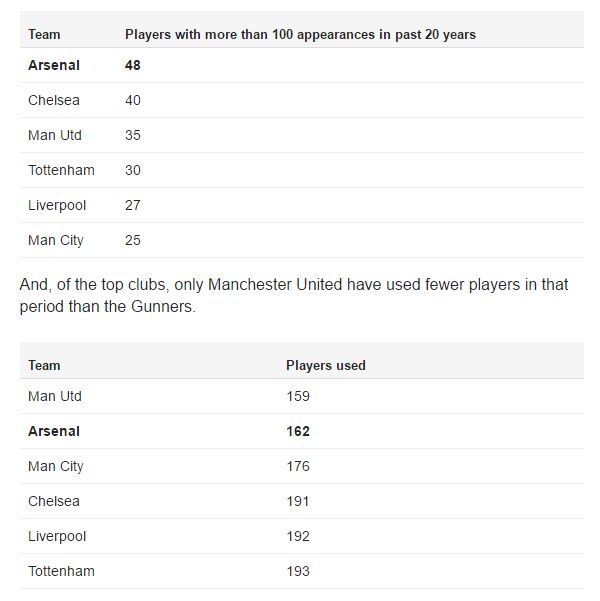Select Man Utd in players used table

55,396
